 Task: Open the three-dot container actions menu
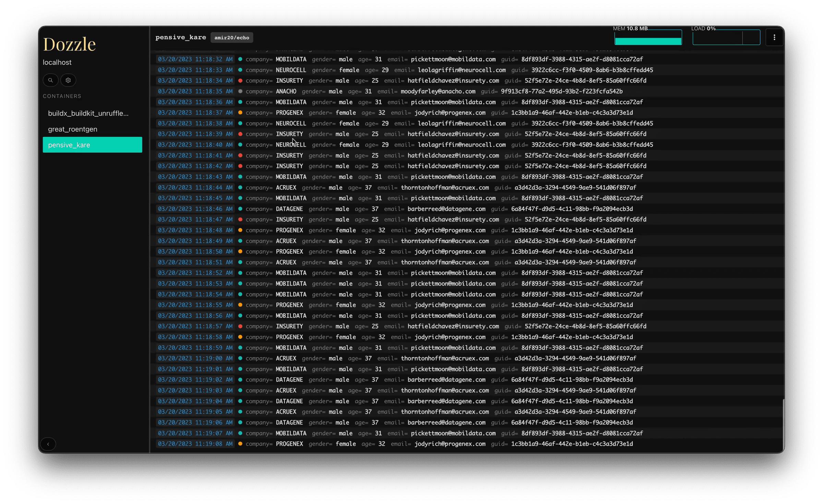[774, 37]
